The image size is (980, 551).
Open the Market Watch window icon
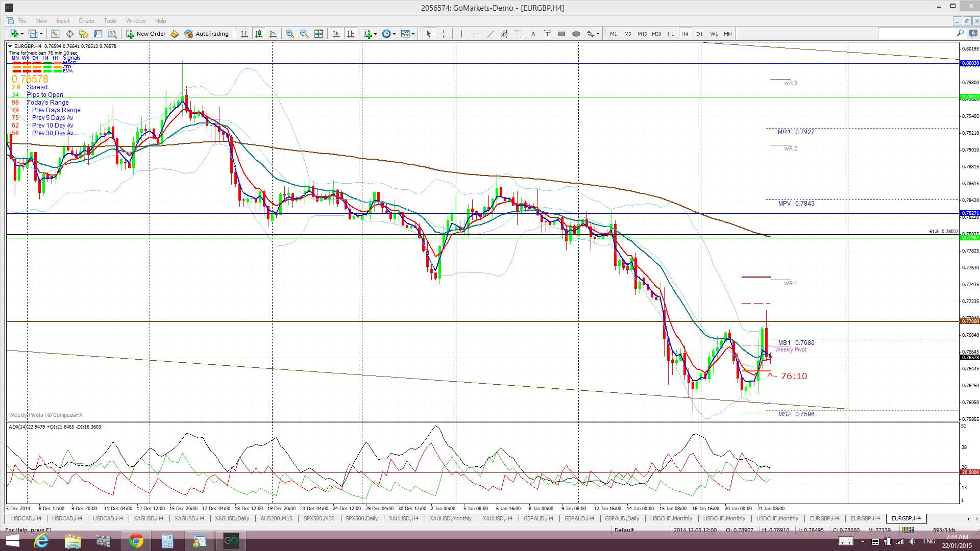(55, 34)
